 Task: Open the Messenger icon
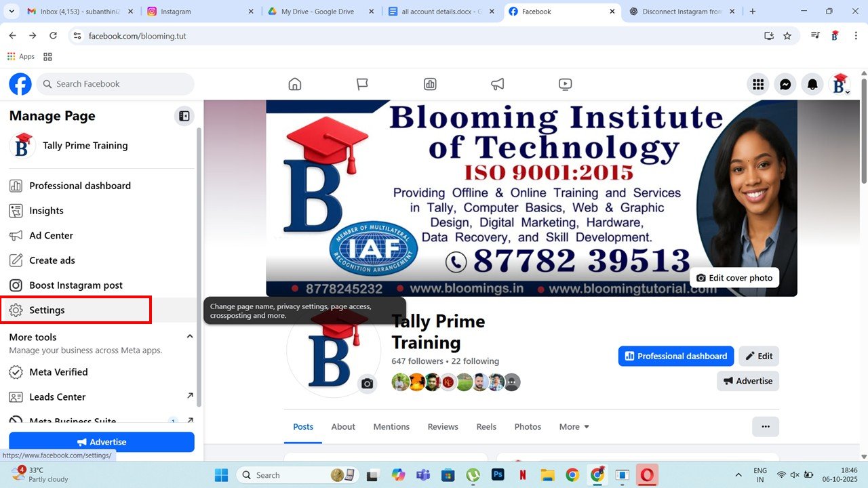[785, 84]
